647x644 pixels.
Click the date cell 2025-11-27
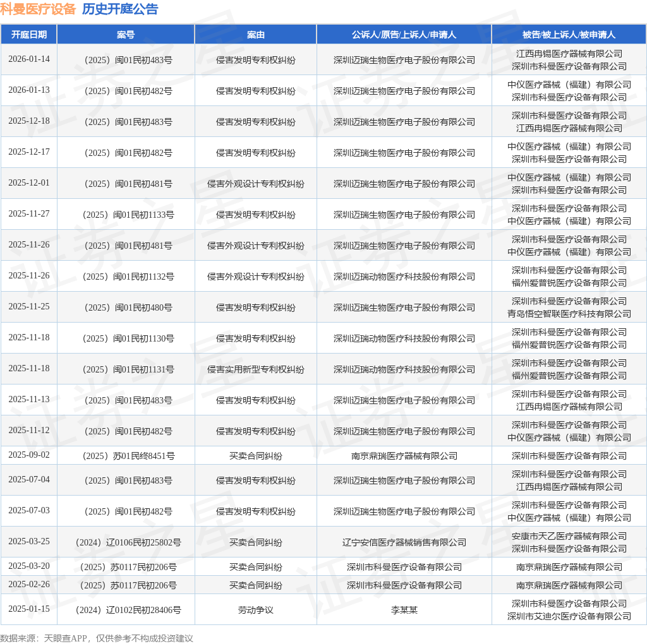point(29,213)
